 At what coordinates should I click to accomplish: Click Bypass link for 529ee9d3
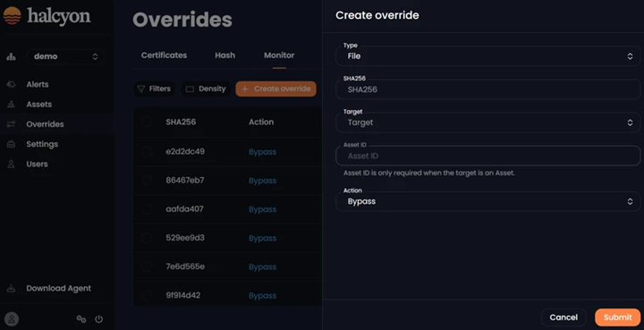click(x=262, y=238)
